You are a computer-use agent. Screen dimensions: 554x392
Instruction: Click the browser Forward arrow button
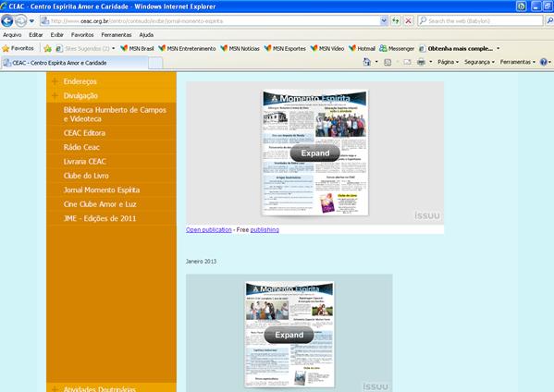(21, 21)
